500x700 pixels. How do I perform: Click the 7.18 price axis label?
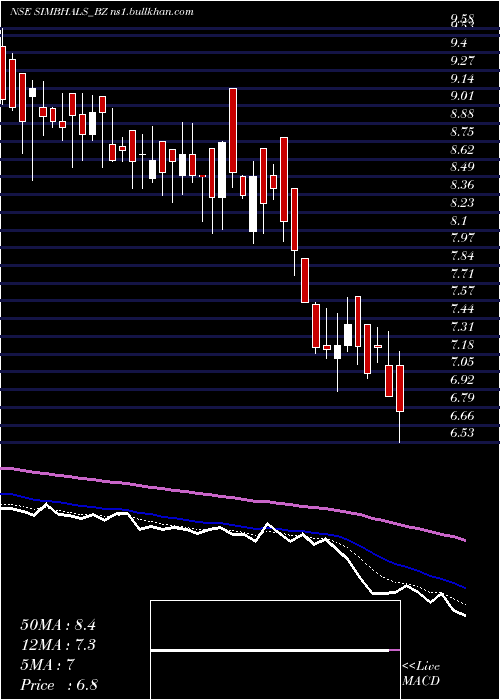tap(462, 344)
